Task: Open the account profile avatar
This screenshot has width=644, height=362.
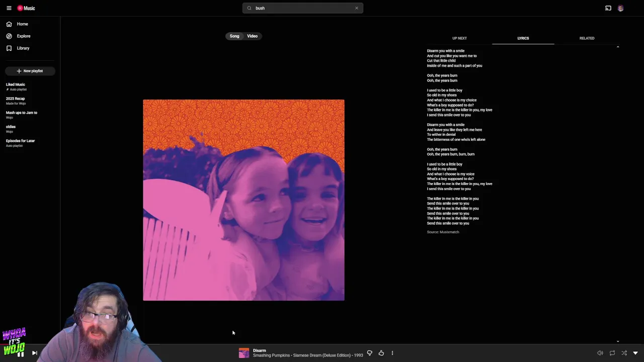Action: 620,8
